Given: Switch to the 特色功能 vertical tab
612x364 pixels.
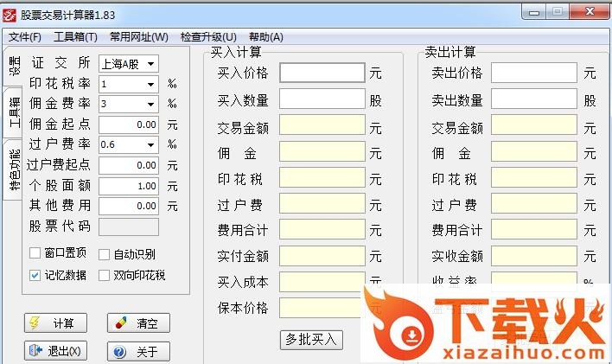Looking at the screenshot, I should [14, 169].
